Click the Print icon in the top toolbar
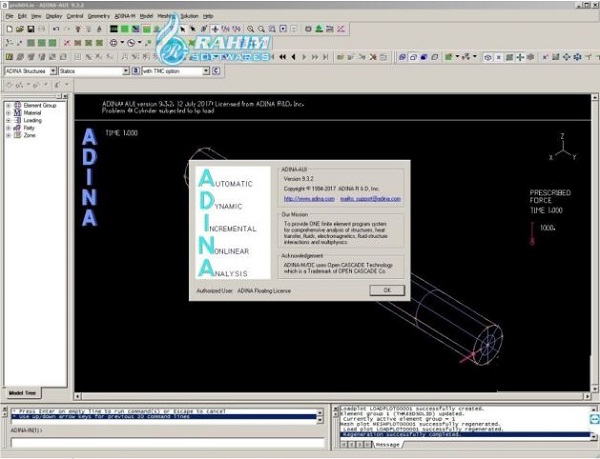This screenshot has height=459, width=600. pos(42,29)
